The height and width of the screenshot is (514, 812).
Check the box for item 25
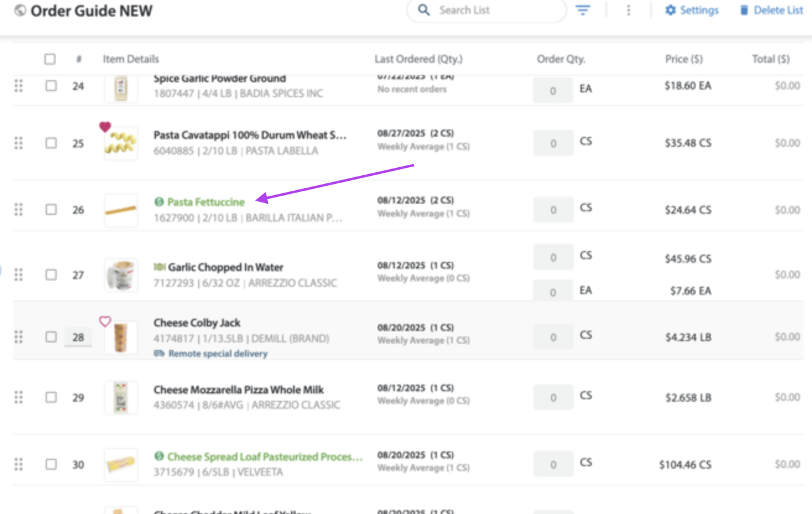[x=51, y=143]
